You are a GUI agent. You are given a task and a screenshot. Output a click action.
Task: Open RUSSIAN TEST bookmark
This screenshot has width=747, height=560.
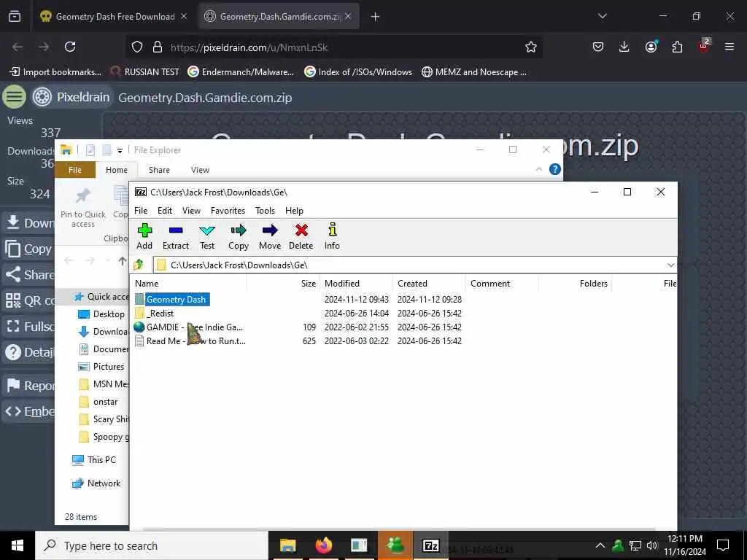click(x=144, y=72)
